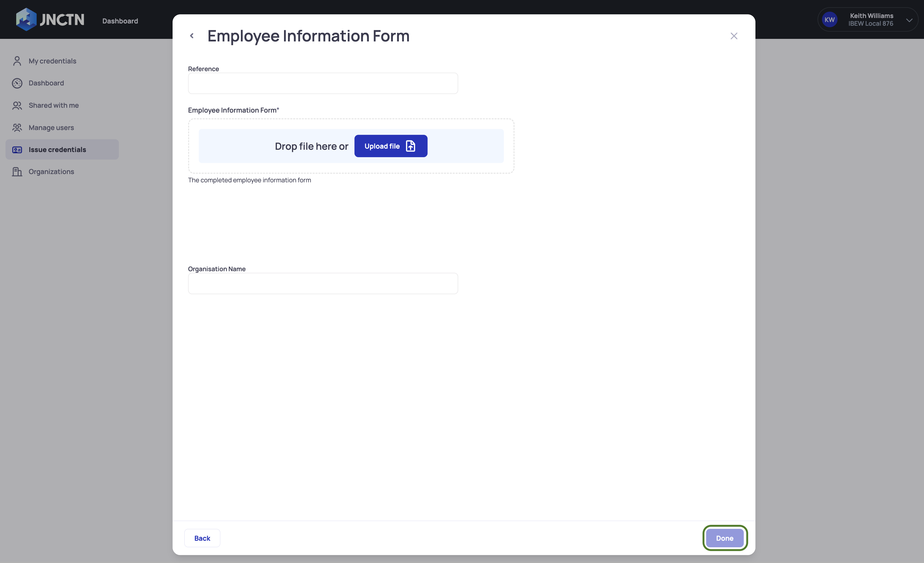Expand the Keith Williams account dropdown

909,20
